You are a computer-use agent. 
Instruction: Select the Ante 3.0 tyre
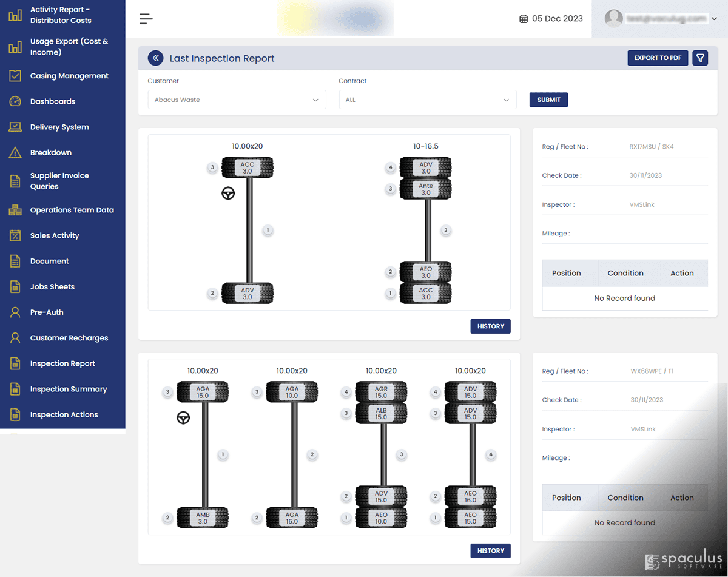(426, 189)
